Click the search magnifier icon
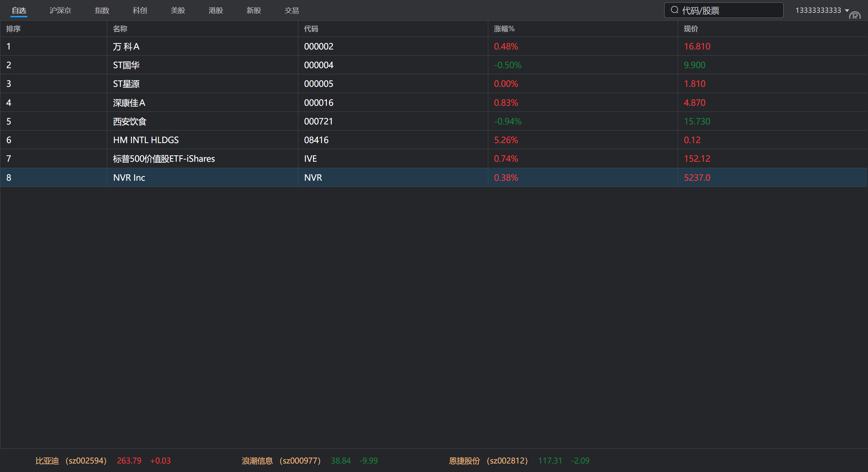Image resolution: width=868 pixels, height=472 pixels. (x=674, y=10)
